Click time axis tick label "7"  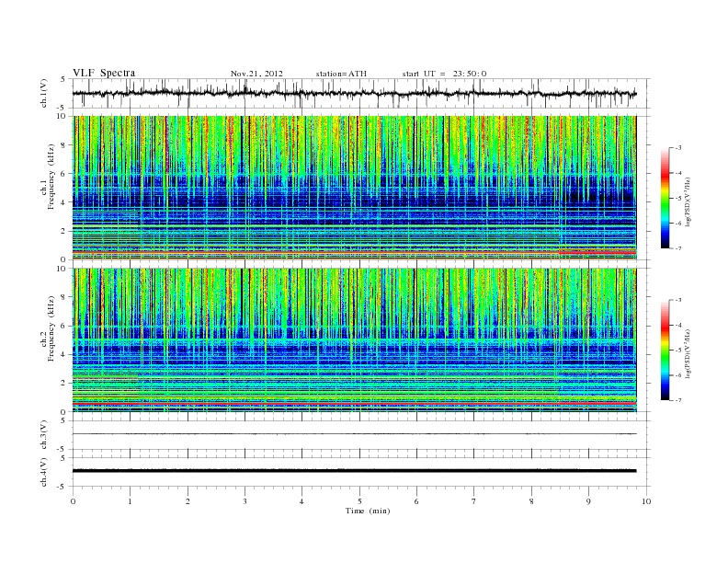tap(474, 501)
